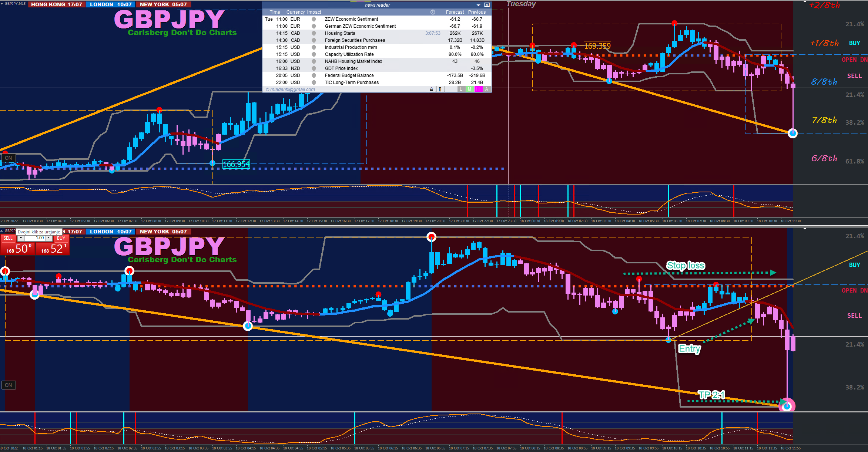Click the bracket icon beside the bell

pyautogui.click(x=440, y=89)
